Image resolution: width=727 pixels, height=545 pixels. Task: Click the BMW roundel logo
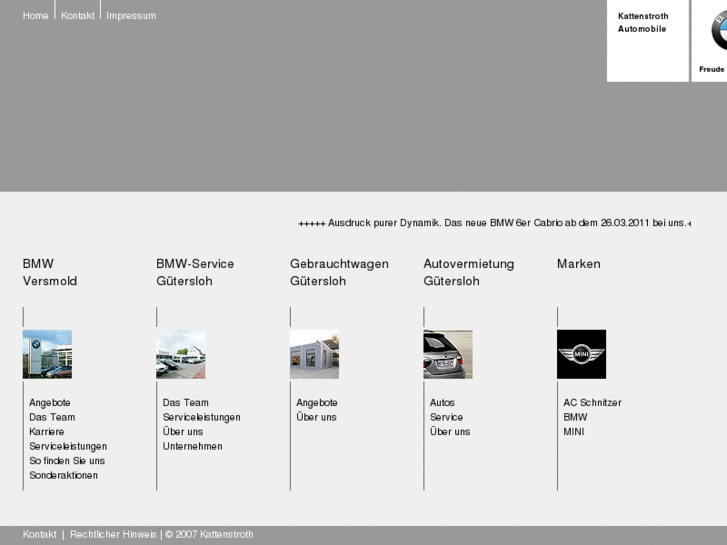click(x=719, y=31)
